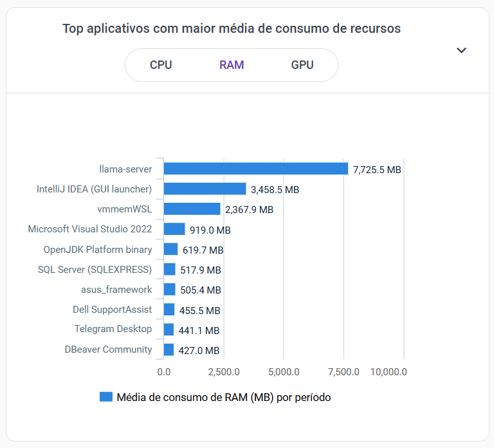The height and width of the screenshot is (448, 494).
Task: Click the OpenJDK Platform binary bar
Action: [170, 249]
